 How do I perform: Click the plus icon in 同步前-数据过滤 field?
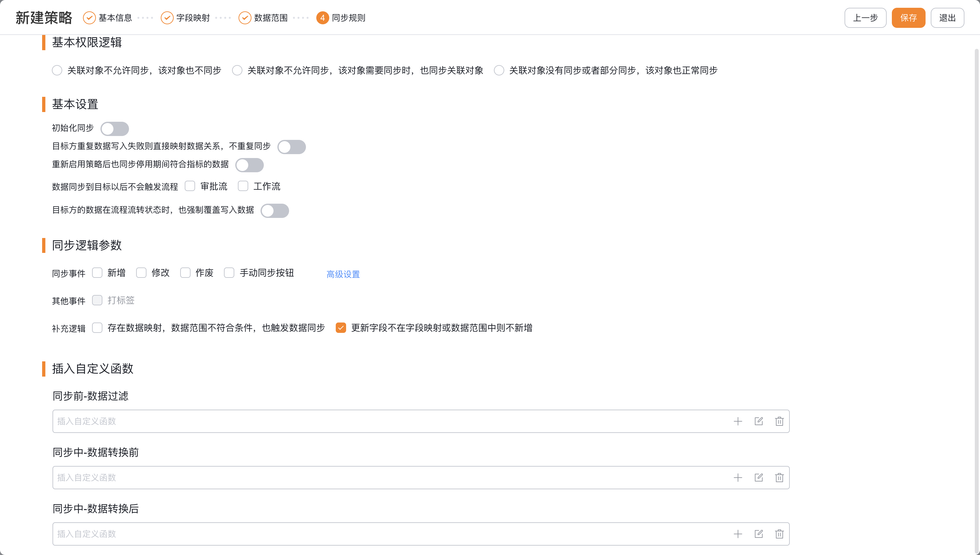click(738, 421)
